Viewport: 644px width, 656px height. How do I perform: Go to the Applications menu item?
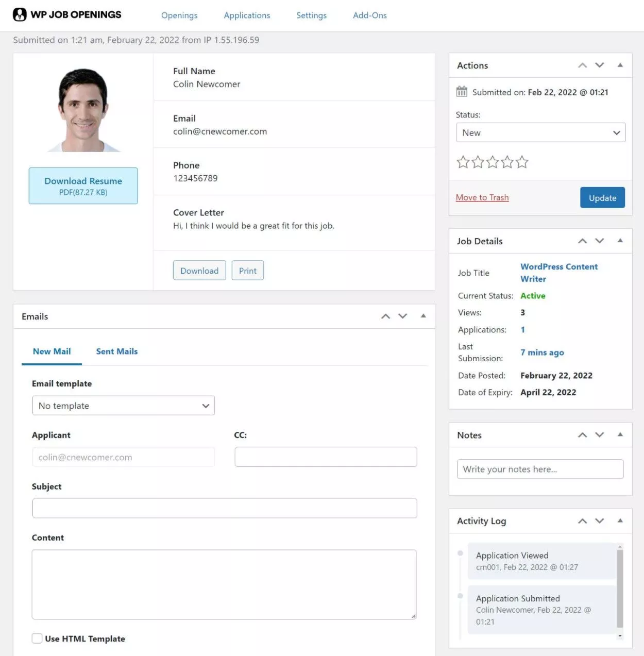pos(247,15)
